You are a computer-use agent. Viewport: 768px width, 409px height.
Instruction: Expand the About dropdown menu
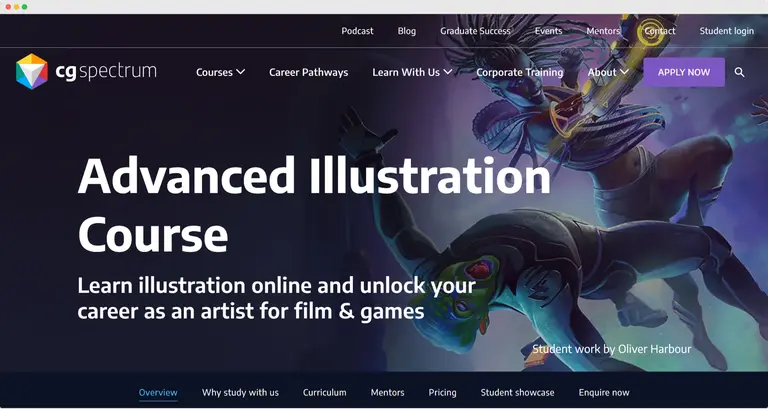[608, 72]
